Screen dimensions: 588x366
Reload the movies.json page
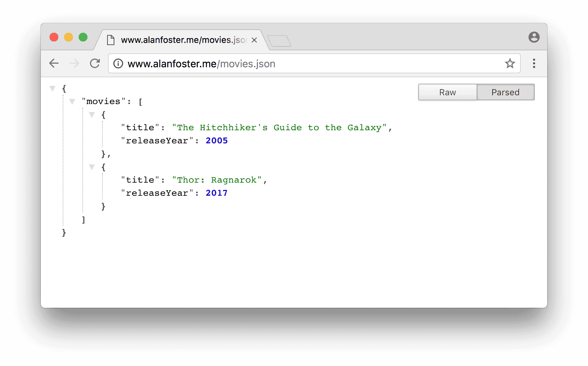click(95, 63)
